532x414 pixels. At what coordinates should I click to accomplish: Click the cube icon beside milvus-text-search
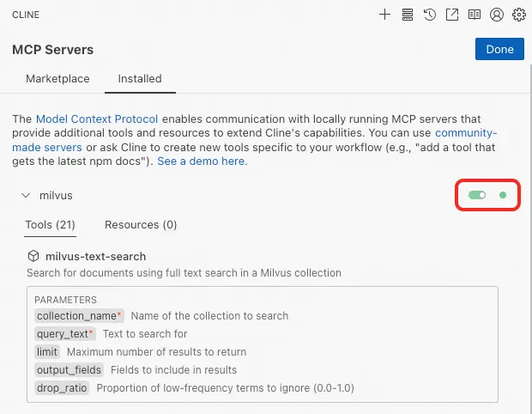coord(33,256)
